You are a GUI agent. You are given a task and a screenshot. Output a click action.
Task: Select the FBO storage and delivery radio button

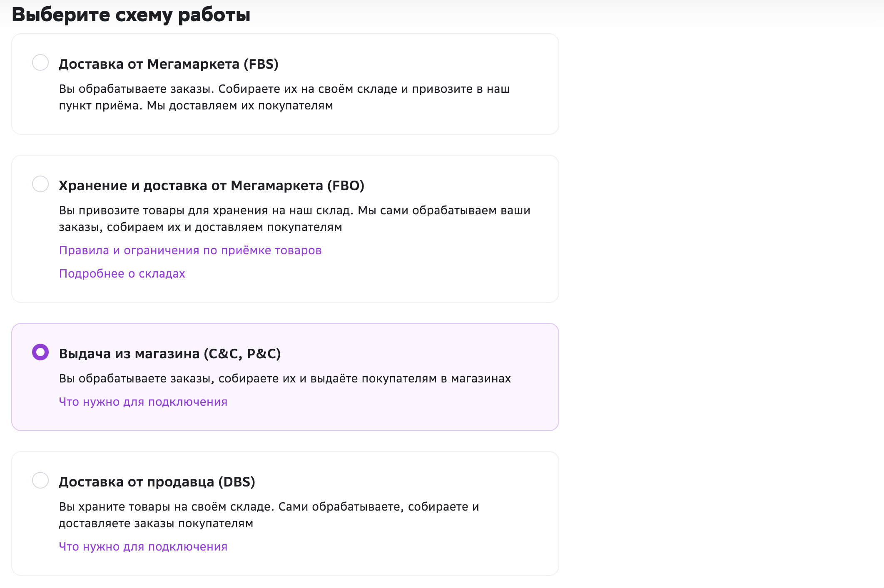coord(40,184)
